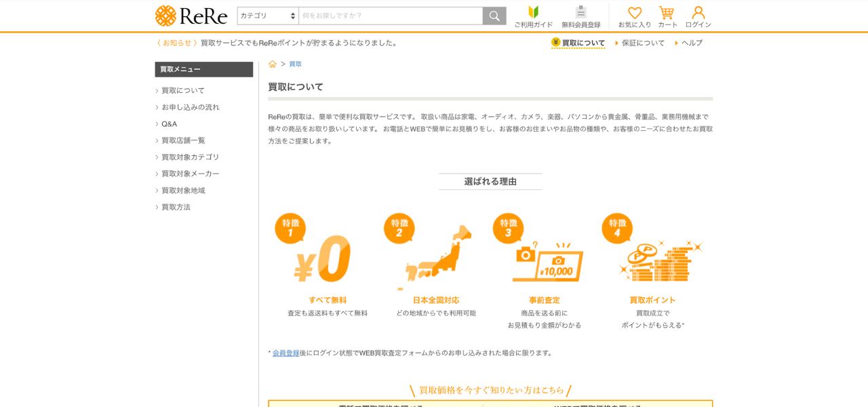Screen dimensions: 868x407
Task: Click the 買取について page heading
Action: coord(296,87)
